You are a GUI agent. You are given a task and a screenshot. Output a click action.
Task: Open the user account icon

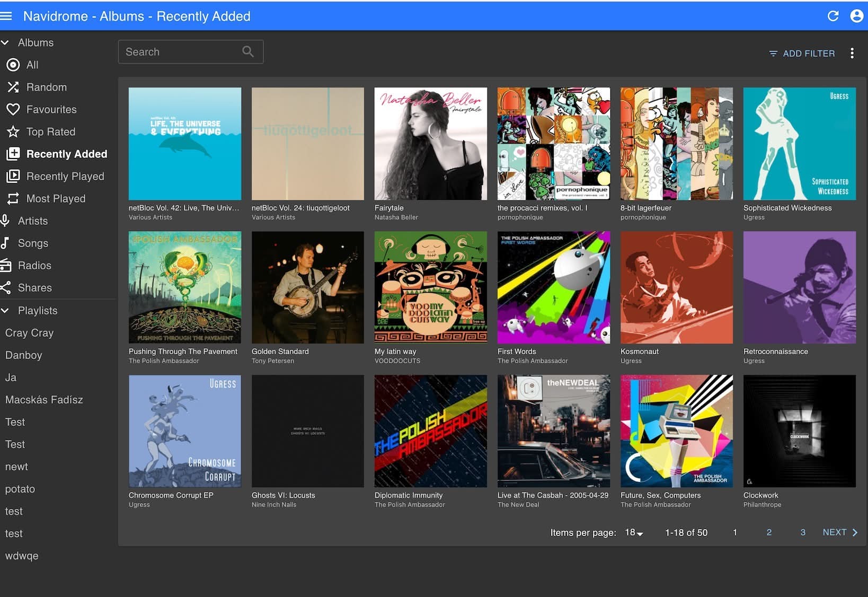point(856,16)
